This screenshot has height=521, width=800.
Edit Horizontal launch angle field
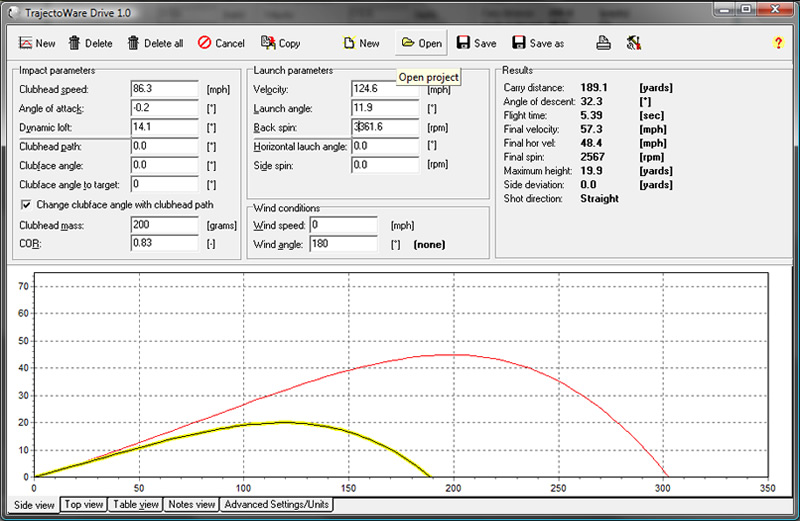(385, 146)
